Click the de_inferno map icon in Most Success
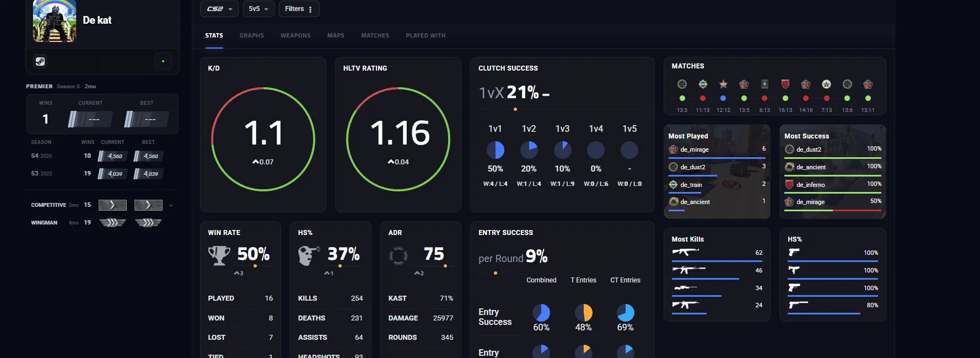 coord(789,184)
